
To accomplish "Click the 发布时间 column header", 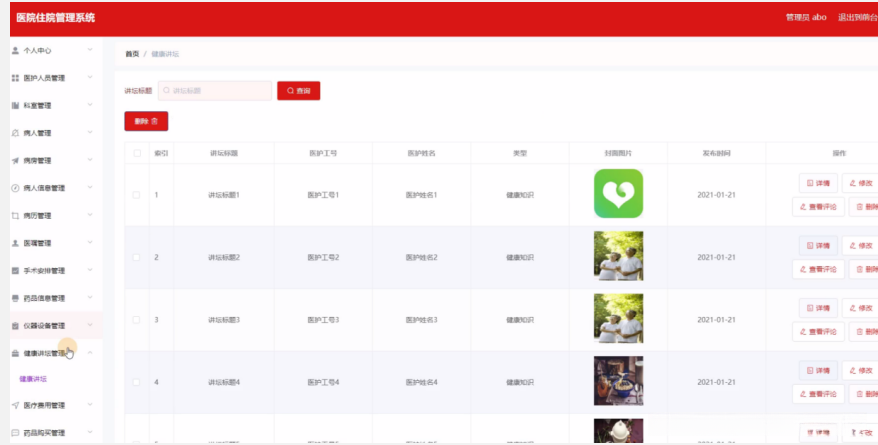I will click(x=717, y=153).
